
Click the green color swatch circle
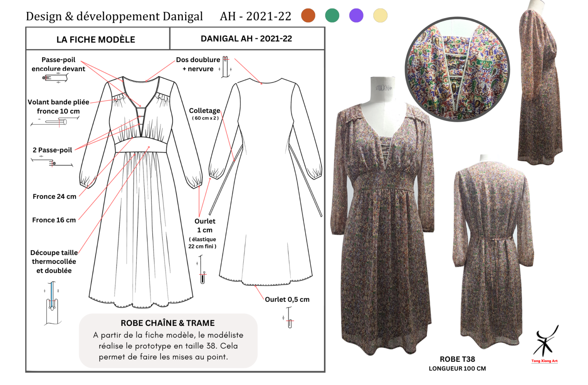(332, 16)
